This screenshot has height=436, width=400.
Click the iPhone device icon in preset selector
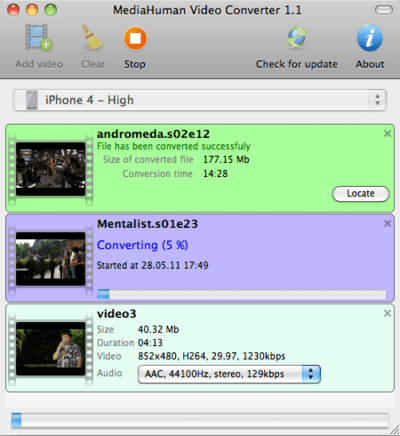tap(32, 100)
